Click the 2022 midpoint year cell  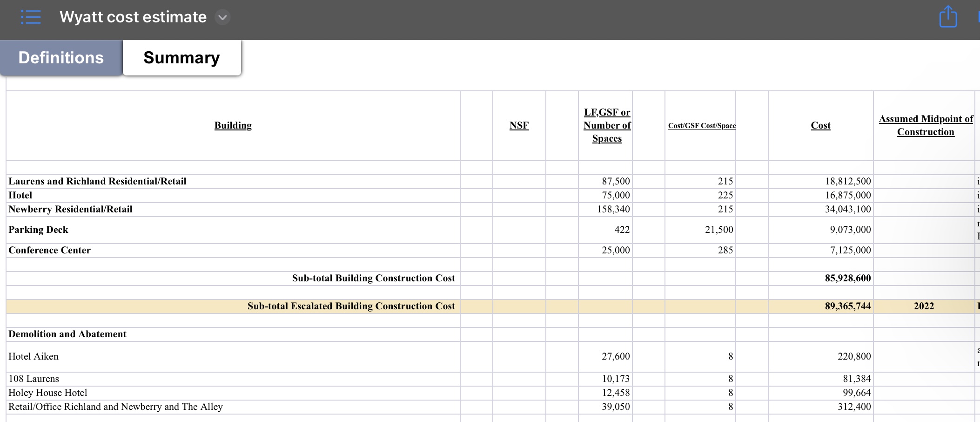(x=924, y=306)
